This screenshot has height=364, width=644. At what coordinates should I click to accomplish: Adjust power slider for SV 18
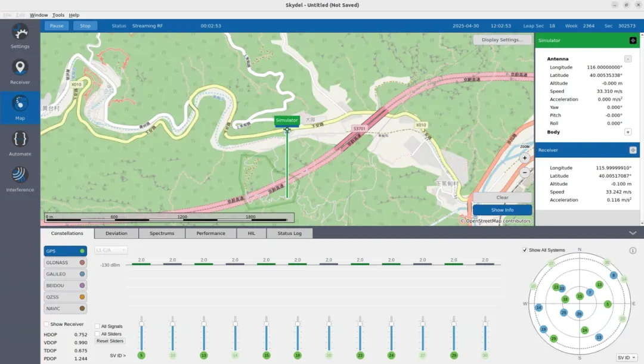coord(298,333)
